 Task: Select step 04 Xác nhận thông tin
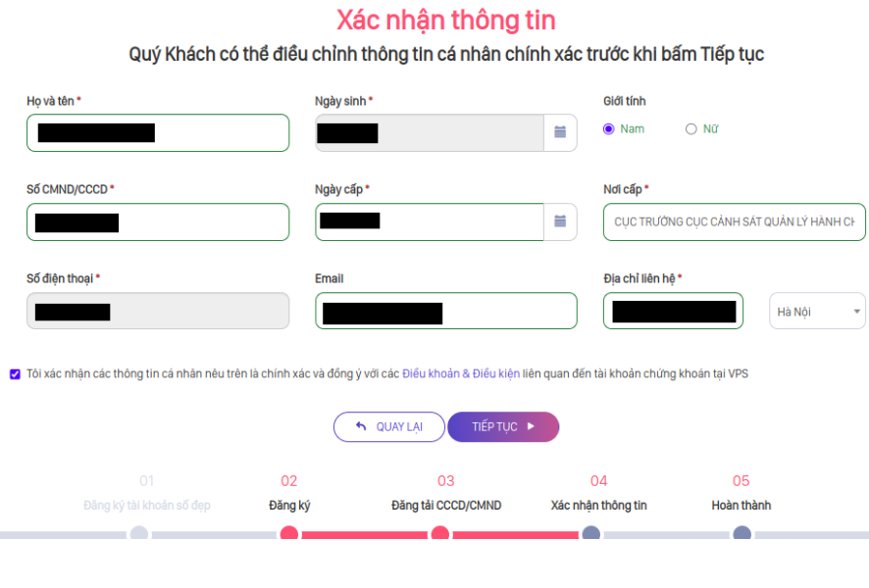click(591, 534)
